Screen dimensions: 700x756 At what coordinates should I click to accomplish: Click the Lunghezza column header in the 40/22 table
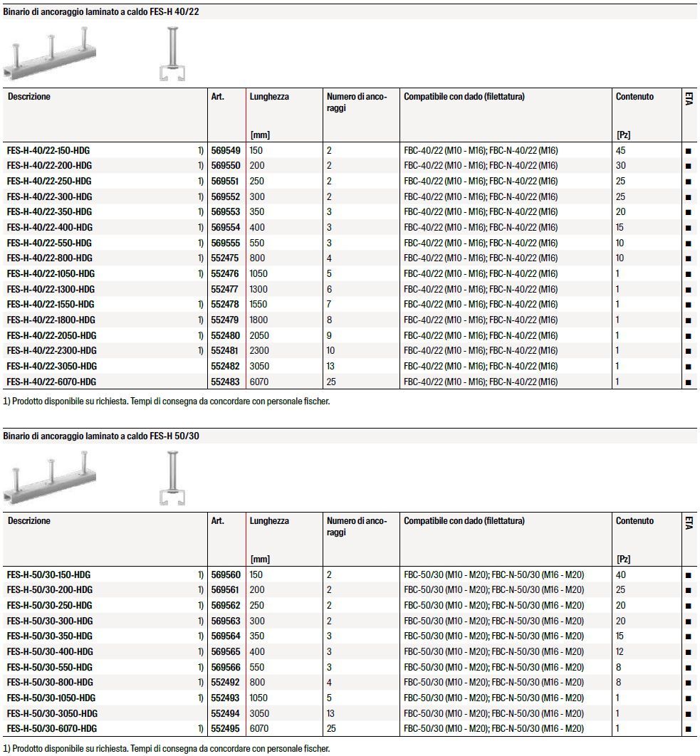pyautogui.click(x=269, y=97)
